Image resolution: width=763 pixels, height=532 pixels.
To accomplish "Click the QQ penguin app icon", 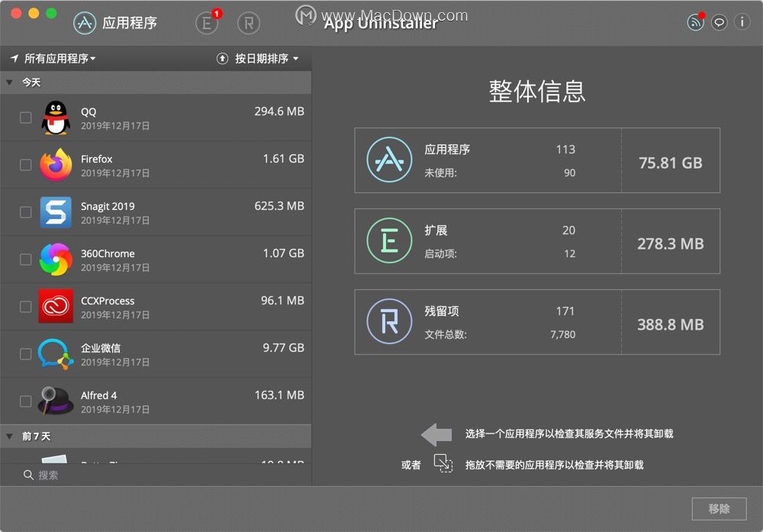I will click(x=56, y=118).
